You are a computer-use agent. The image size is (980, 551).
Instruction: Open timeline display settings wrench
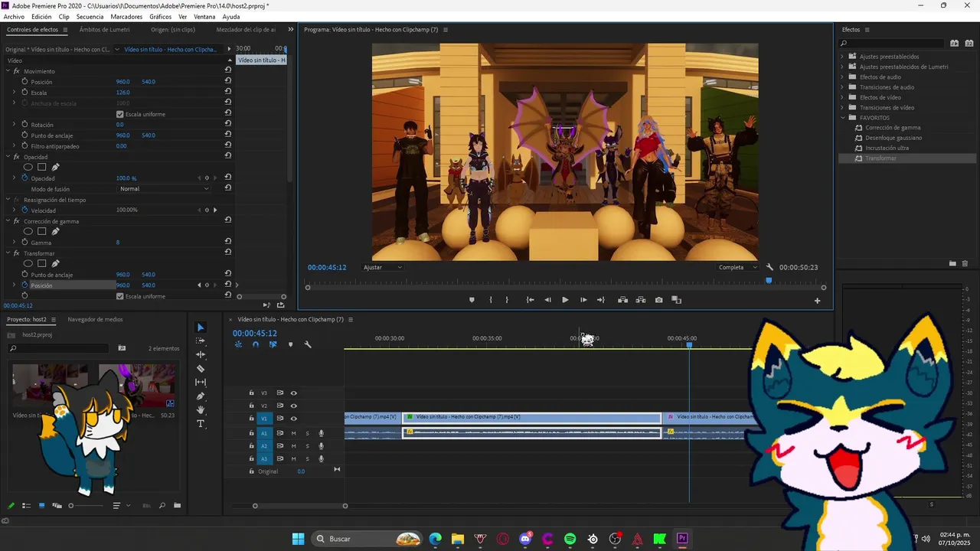point(308,344)
